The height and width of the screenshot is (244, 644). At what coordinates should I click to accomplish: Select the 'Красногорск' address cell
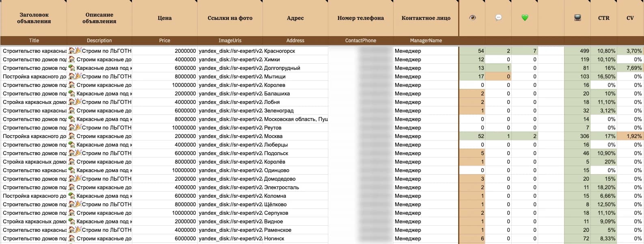[x=295, y=51]
